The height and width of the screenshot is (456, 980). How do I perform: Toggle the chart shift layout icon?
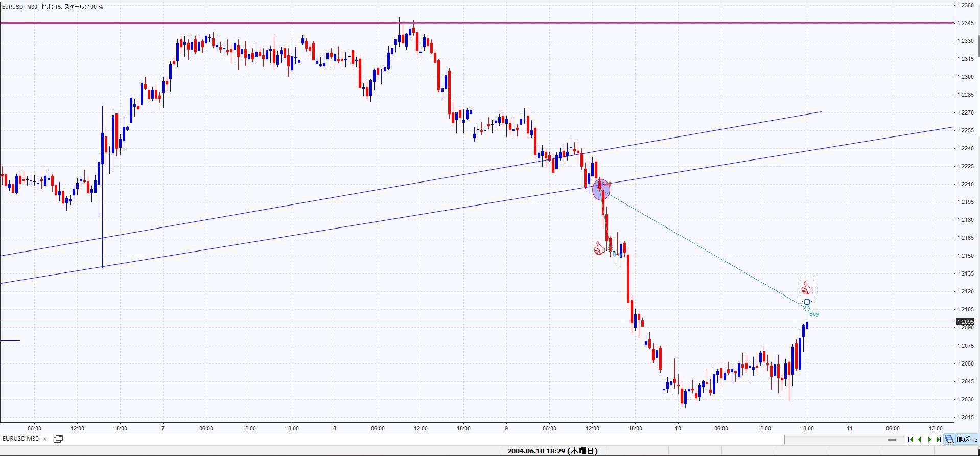(x=949, y=439)
